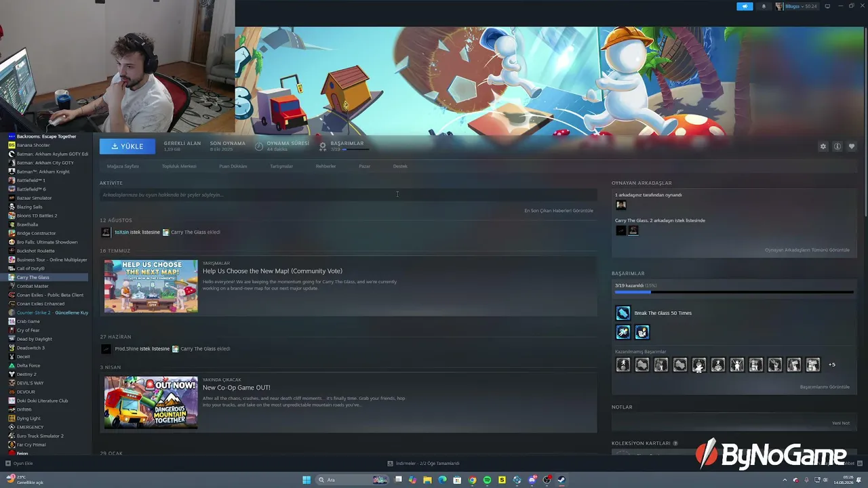868x488 pixels.
Task: Open Prod.Shine's profile link in activity
Action: [127, 349]
